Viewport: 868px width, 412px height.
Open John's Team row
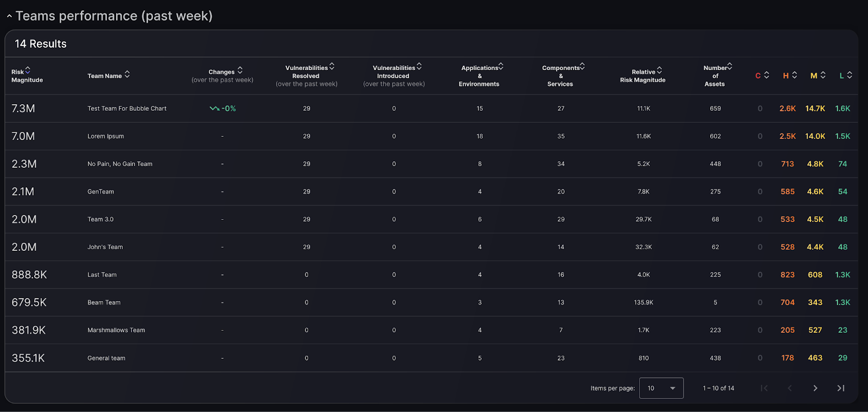point(431,247)
